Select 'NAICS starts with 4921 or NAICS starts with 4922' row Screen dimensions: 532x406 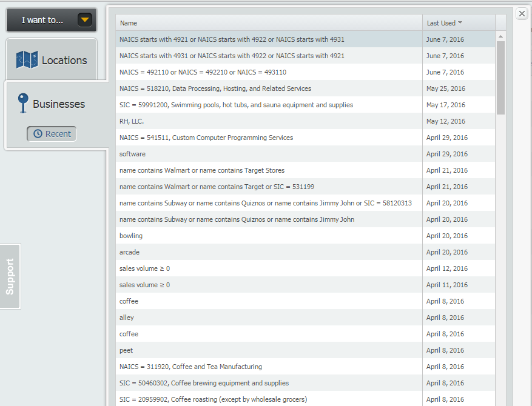(x=305, y=39)
